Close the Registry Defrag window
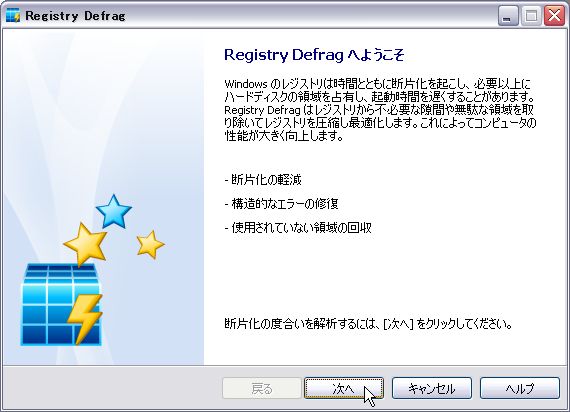The width and height of the screenshot is (570, 412). (554, 16)
